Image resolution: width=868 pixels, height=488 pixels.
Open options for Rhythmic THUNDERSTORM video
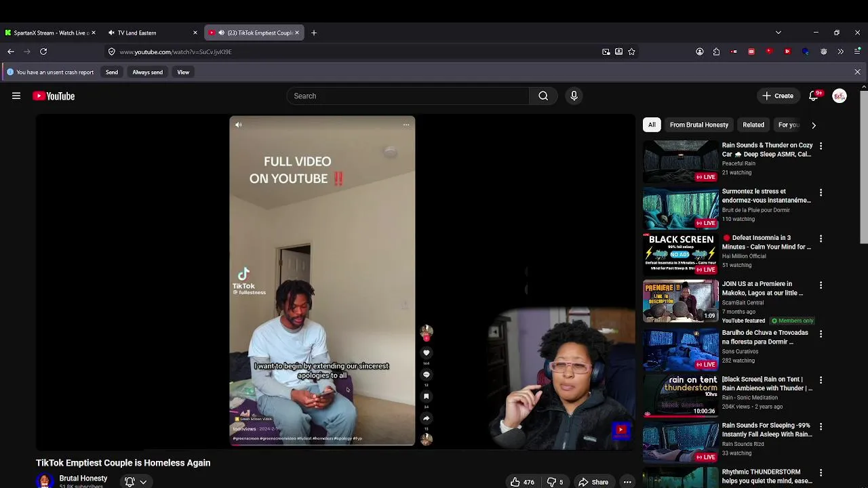pyautogui.click(x=821, y=472)
